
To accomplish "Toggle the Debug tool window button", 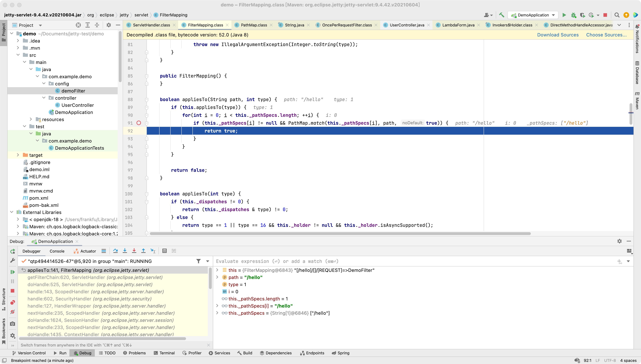I will pos(82,353).
